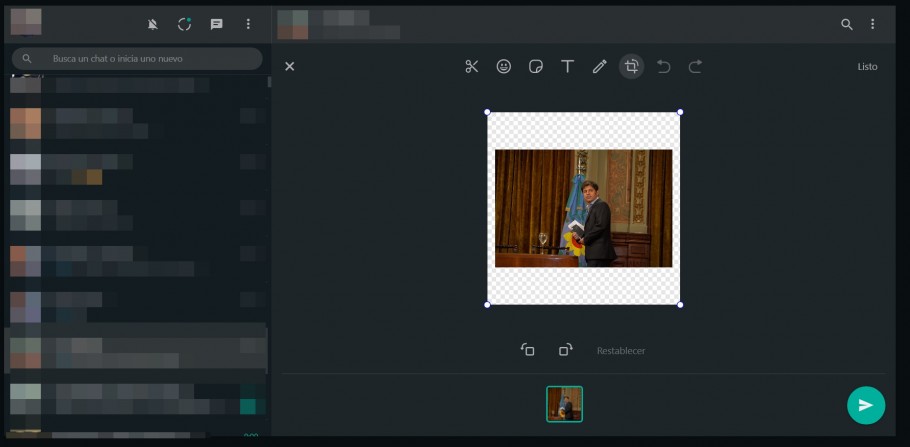Image resolution: width=910 pixels, height=447 pixels.
Task: Open own profile picture in sidebar
Action: (x=26, y=22)
